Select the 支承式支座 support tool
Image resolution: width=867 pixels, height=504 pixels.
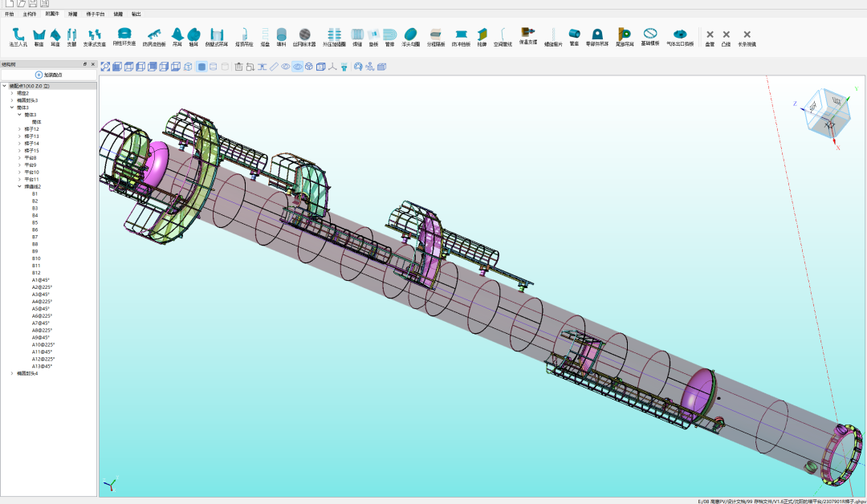tap(95, 38)
